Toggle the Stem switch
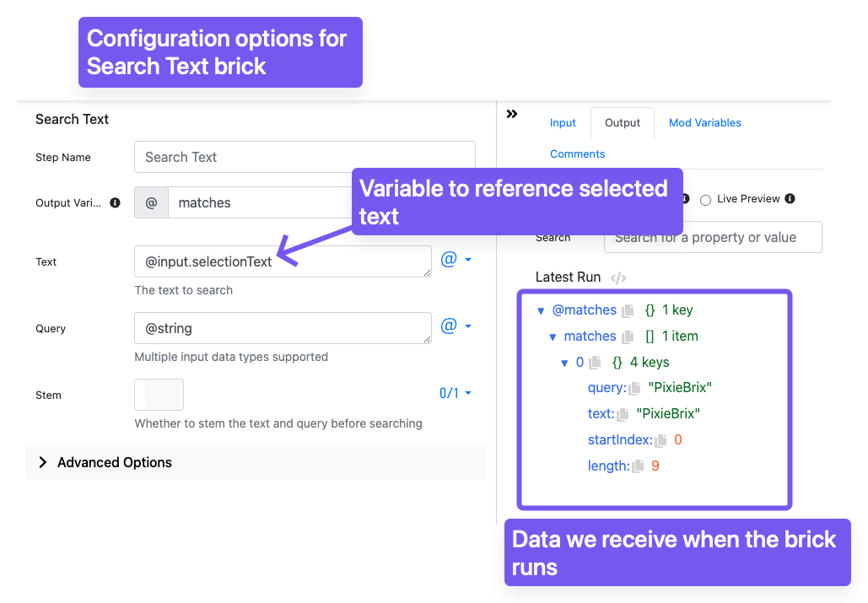 point(159,395)
